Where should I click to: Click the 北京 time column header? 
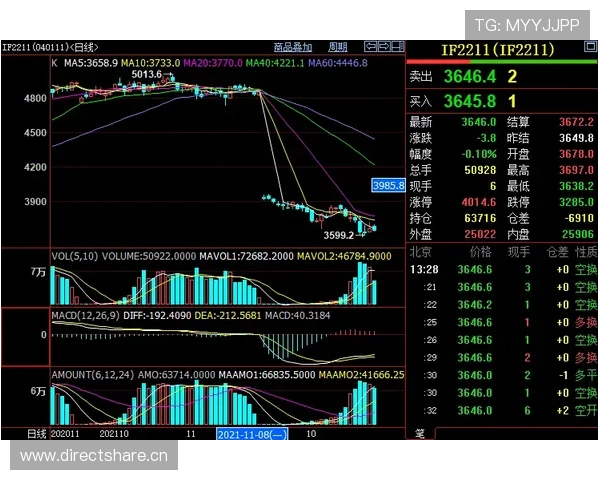pos(421,252)
